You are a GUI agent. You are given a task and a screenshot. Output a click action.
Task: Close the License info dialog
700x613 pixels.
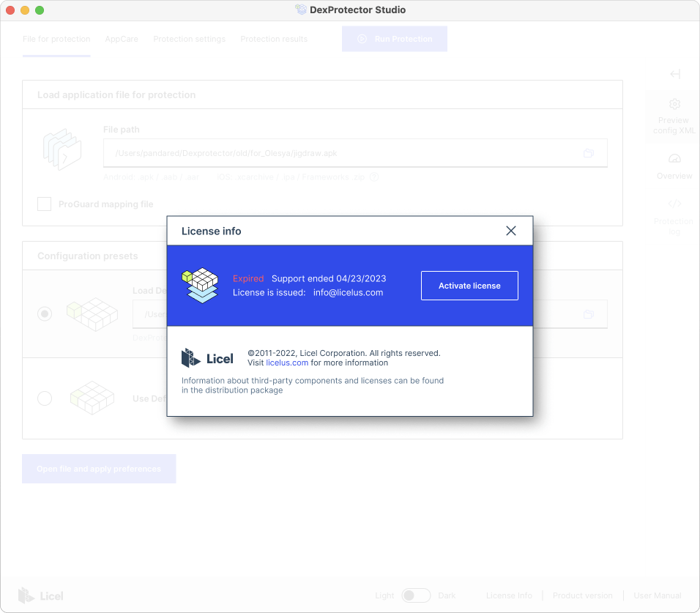(x=510, y=231)
